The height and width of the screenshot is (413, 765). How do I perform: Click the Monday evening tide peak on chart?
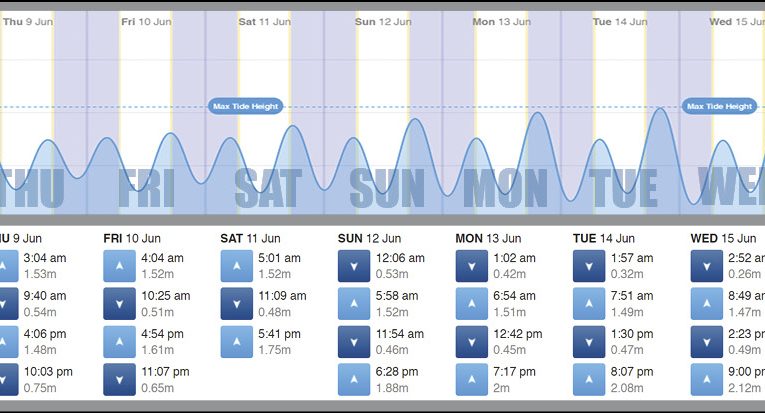(538, 113)
